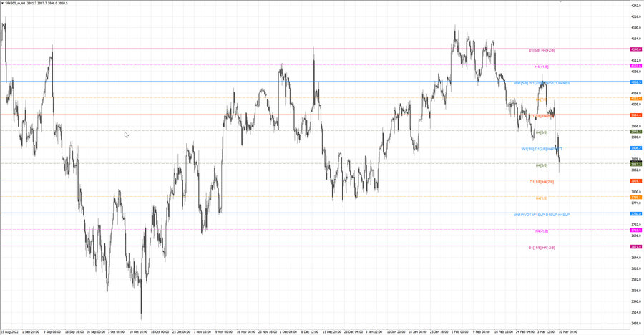Click the green 'H4[3/8]' level label
This screenshot has height=335, width=644.
pos(542,165)
